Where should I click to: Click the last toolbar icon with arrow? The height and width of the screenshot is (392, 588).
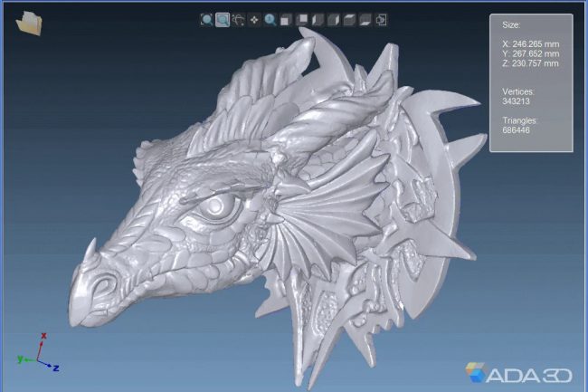pos(381,19)
